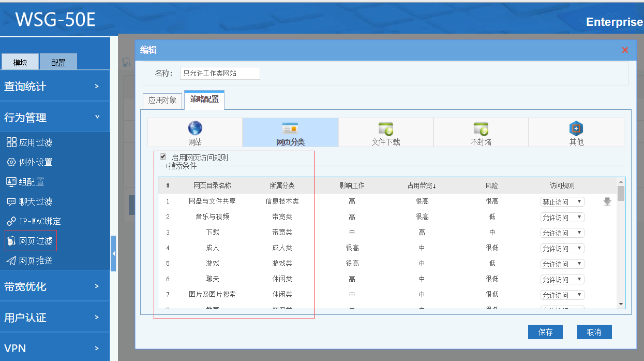The height and width of the screenshot is (361, 644).
Task: Change access rule dropdown for 游戏
Action: [x=562, y=264]
